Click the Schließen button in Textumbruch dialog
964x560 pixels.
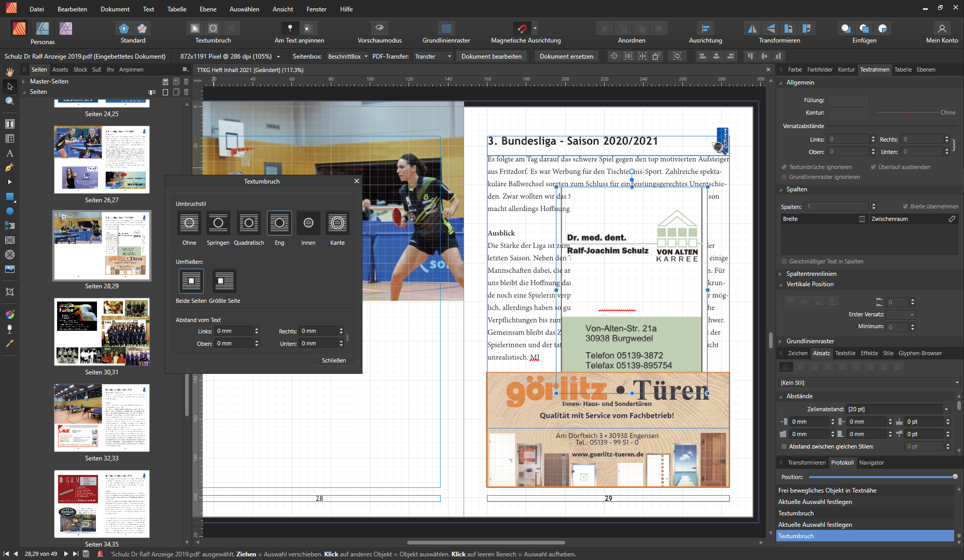(333, 360)
